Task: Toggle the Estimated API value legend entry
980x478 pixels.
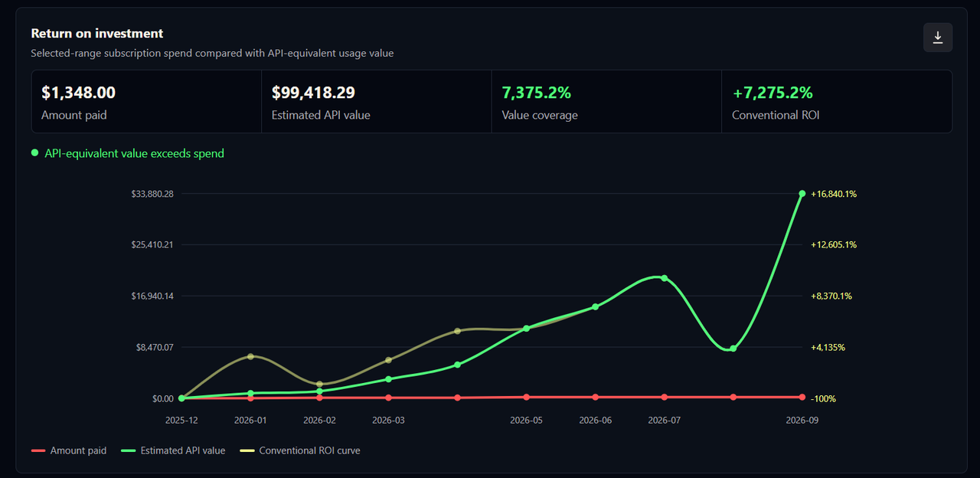Action: (173, 450)
